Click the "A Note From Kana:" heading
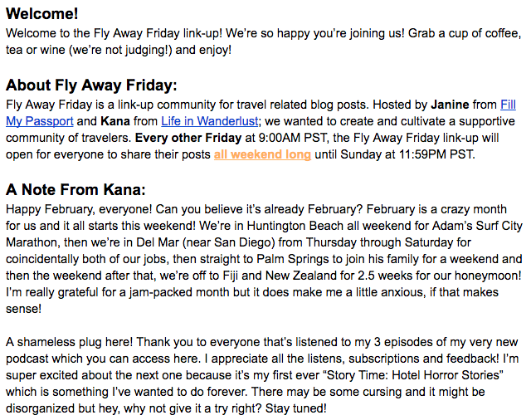The height and width of the screenshot is (420, 531). pos(76,188)
